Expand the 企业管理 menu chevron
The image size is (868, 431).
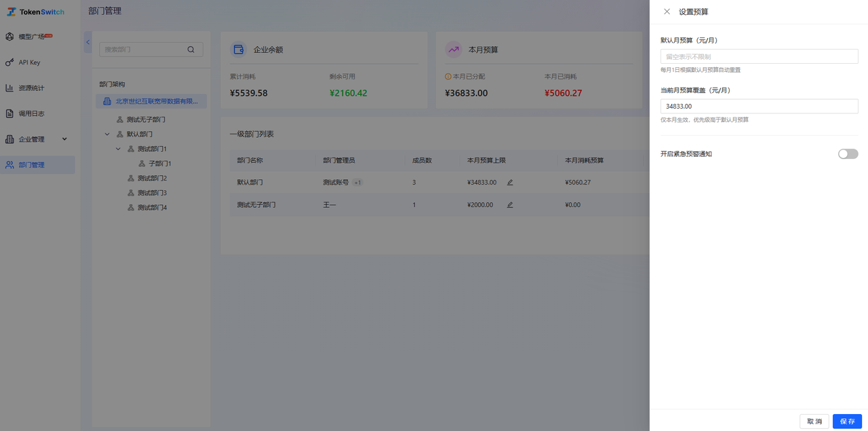pyautogui.click(x=65, y=139)
